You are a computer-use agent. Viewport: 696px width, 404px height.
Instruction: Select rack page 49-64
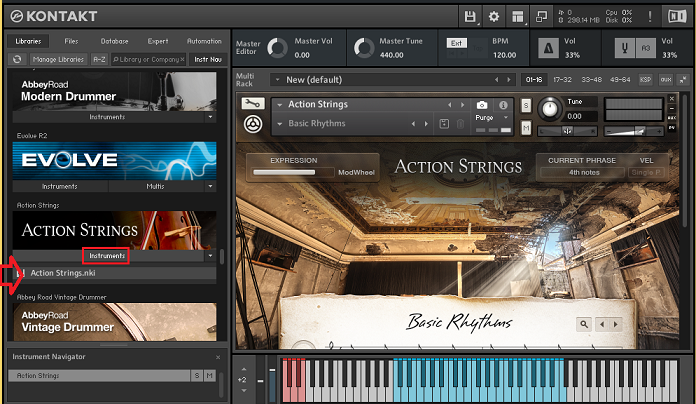point(620,80)
